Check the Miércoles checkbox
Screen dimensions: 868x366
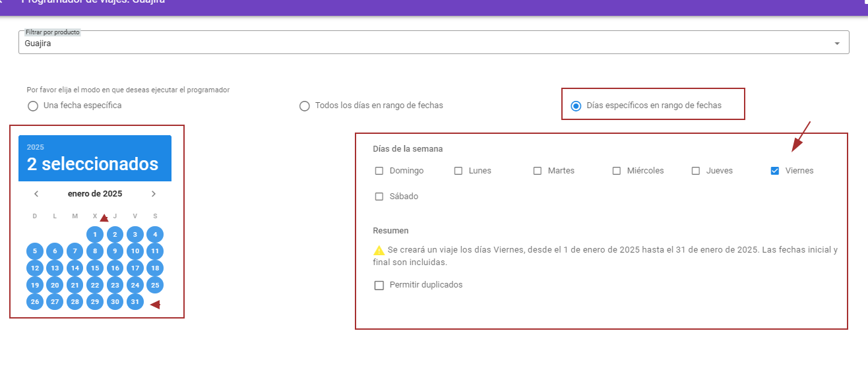click(617, 171)
